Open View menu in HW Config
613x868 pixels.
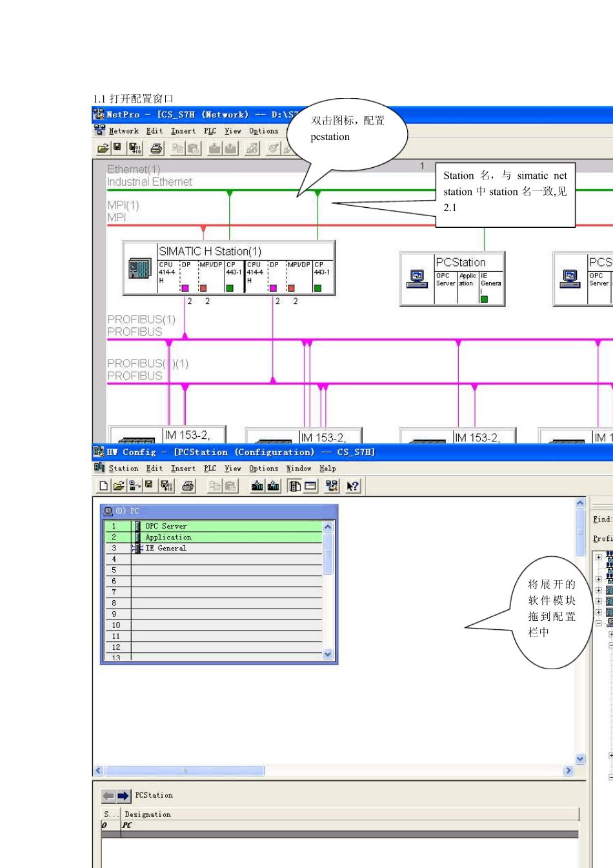click(x=233, y=469)
